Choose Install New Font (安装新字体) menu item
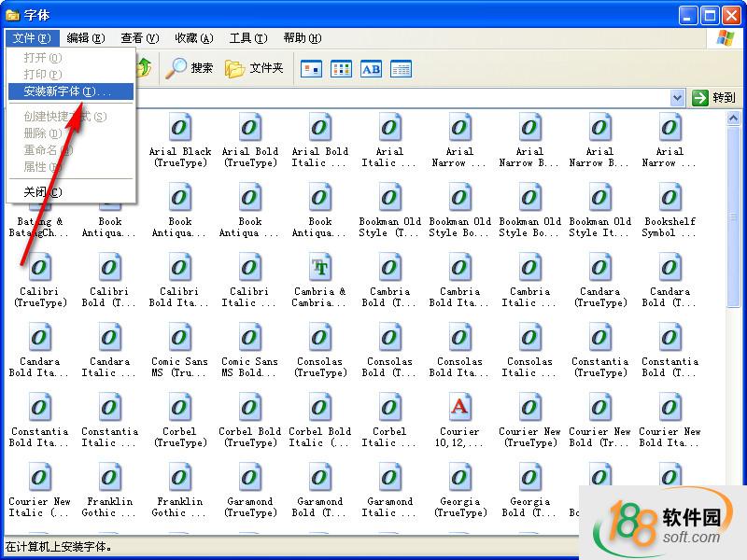The height and width of the screenshot is (560, 747). 67,91
